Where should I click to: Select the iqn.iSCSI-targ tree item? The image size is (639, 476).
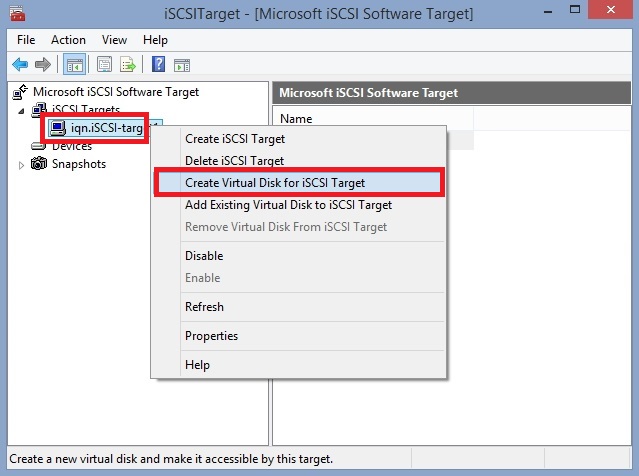[x=107, y=128]
